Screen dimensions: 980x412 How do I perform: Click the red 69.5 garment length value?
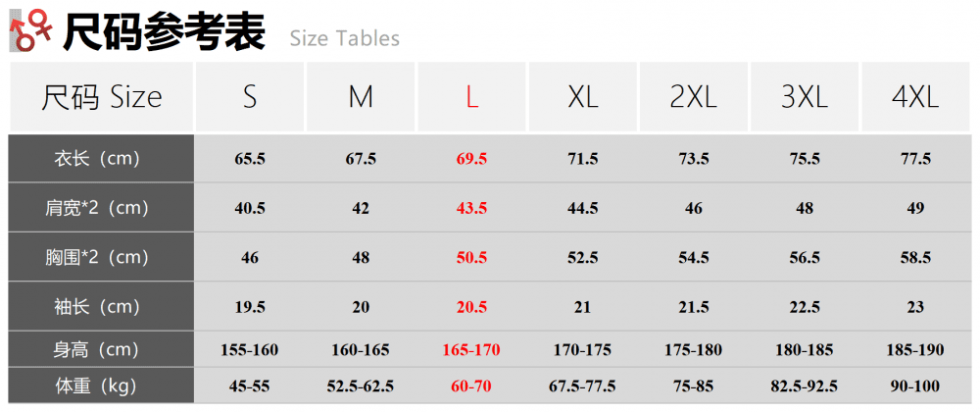pos(471,159)
